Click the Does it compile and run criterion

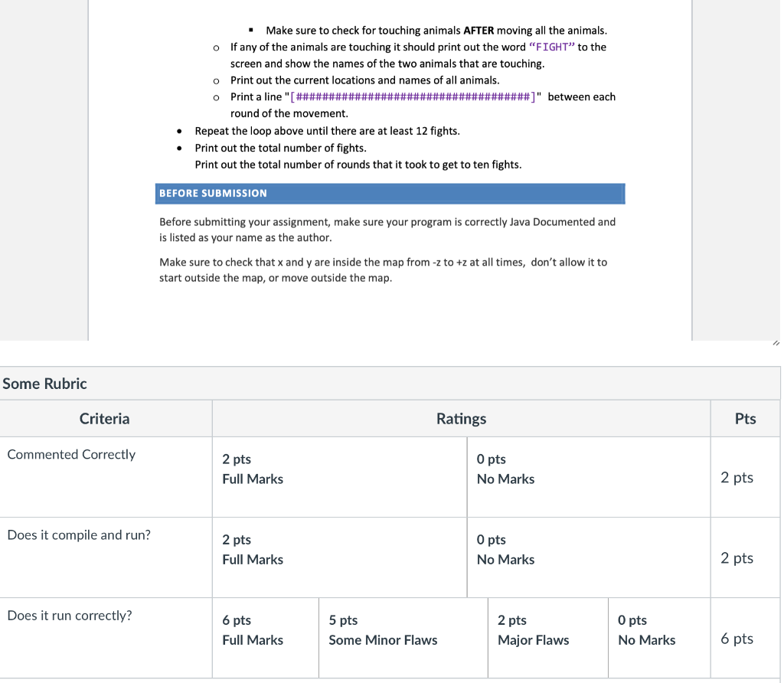point(79,534)
